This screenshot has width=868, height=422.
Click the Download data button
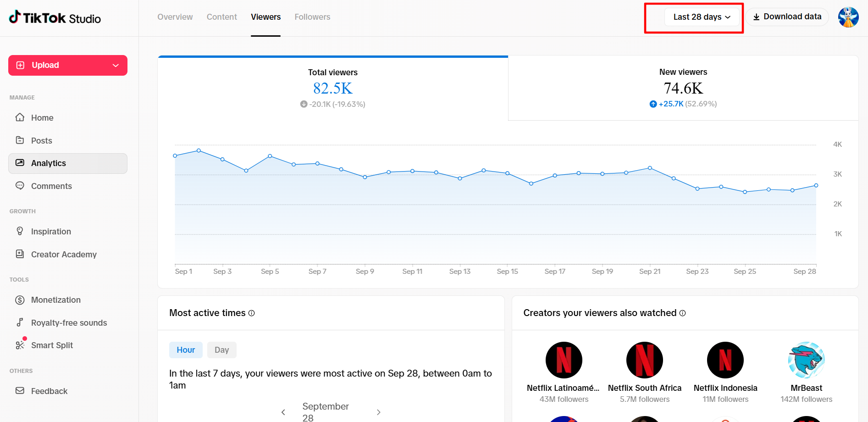click(x=787, y=17)
